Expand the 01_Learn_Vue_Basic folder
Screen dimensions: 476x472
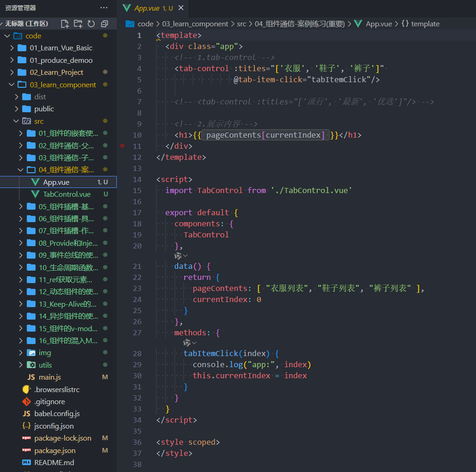click(x=12, y=48)
